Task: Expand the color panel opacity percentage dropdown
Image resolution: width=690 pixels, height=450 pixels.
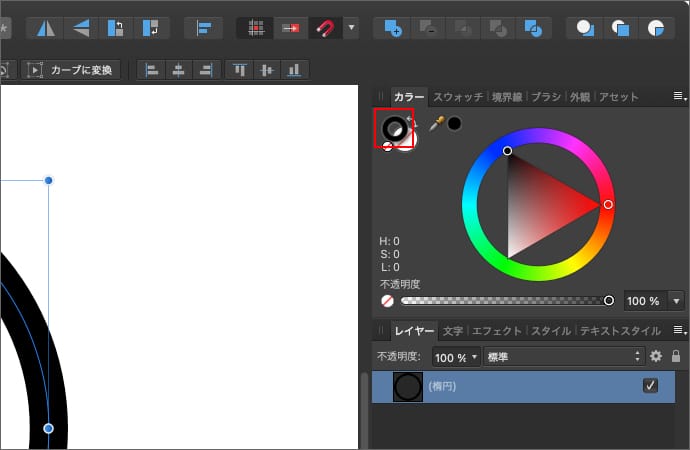Action: click(677, 300)
